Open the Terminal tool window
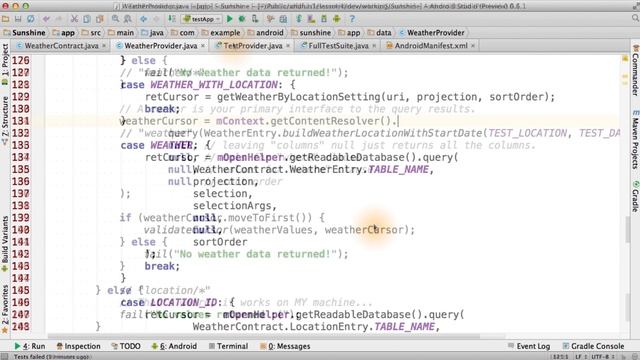This screenshot has height=360, width=640. (x=228, y=346)
